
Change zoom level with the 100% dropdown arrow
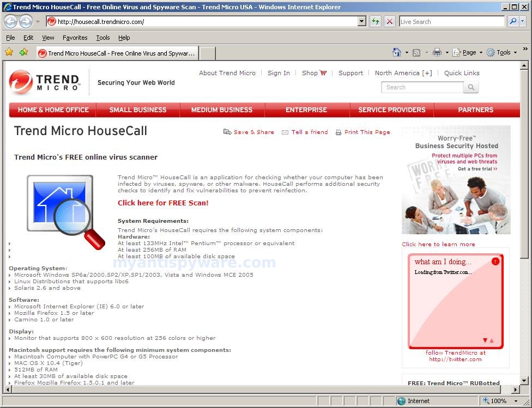pyautogui.click(x=516, y=401)
